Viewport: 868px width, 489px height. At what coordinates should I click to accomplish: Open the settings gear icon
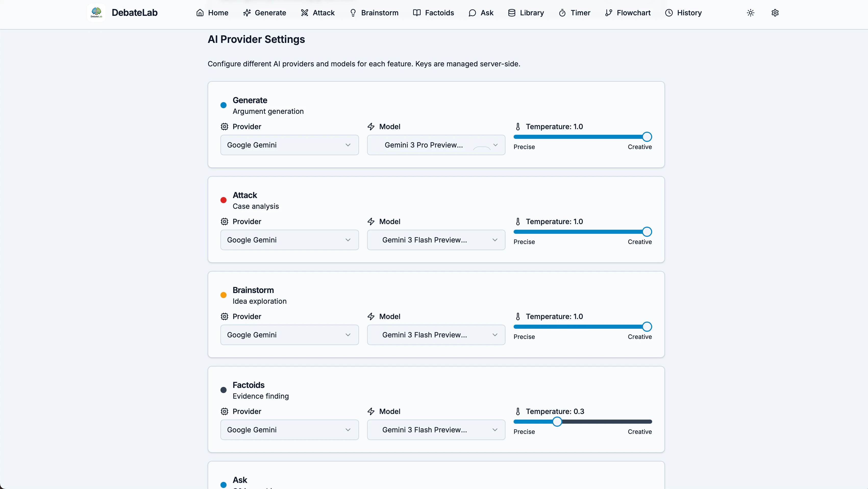coord(775,13)
